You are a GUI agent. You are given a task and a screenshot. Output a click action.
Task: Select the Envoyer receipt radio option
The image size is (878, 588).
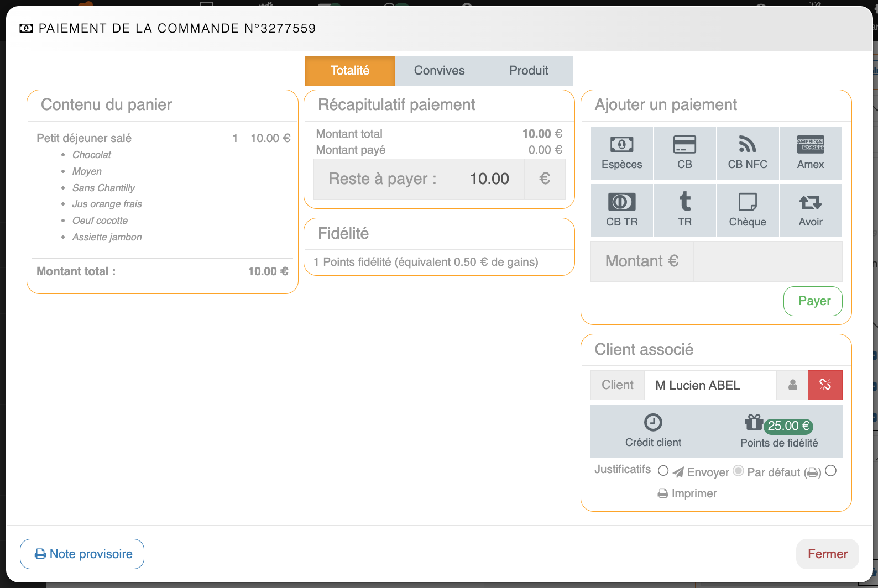click(663, 471)
